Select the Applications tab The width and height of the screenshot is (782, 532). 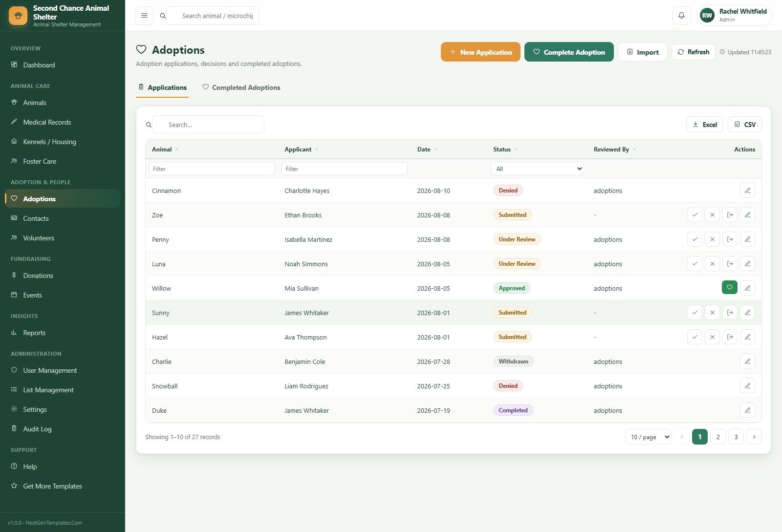point(162,87)
